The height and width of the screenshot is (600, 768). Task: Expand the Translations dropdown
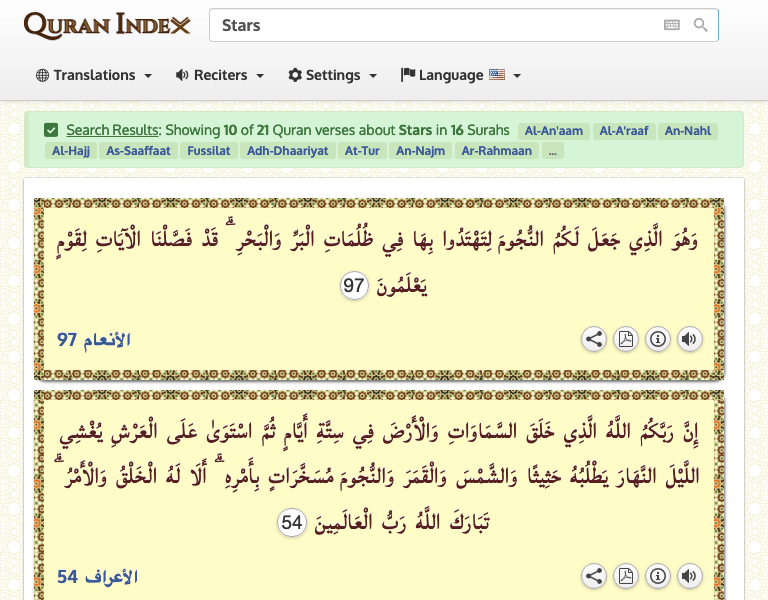click(x=94, y=75)
